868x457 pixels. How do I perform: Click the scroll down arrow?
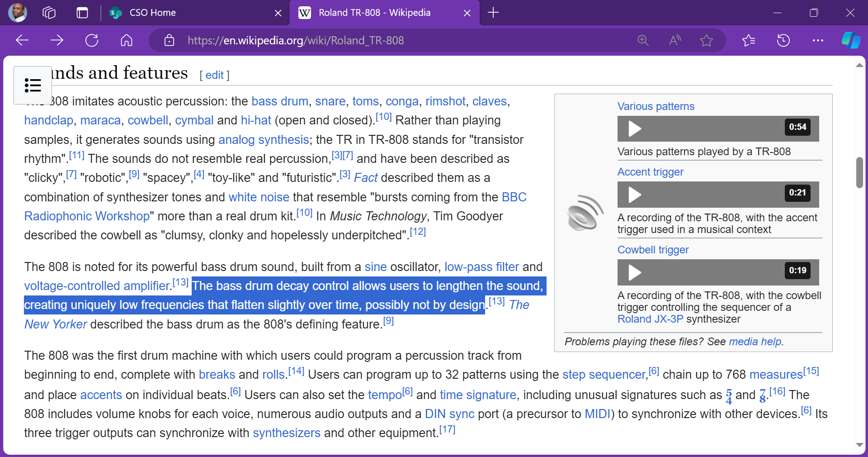click(x=859, y=445)
